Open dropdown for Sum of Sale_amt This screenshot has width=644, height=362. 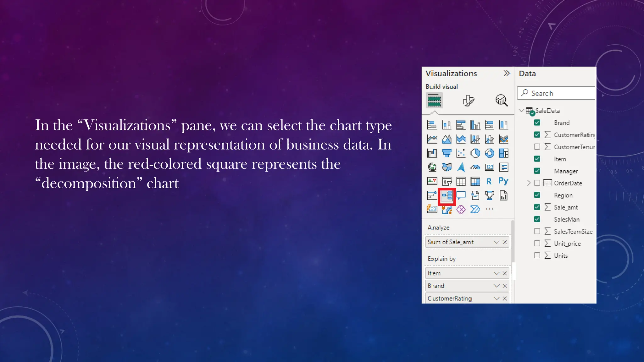[497, 242]
